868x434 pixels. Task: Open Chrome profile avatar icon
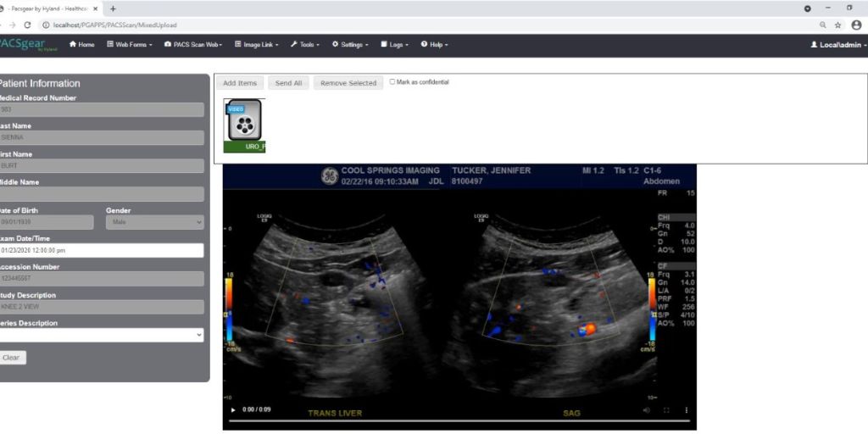[x=854, y=25]
